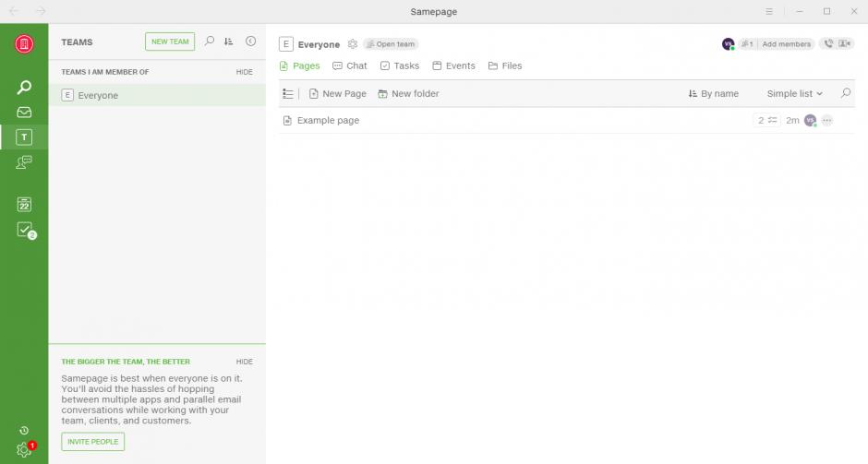Open the calendar icon in sidebar
This screenshot has height=464, width=868.
24,204
